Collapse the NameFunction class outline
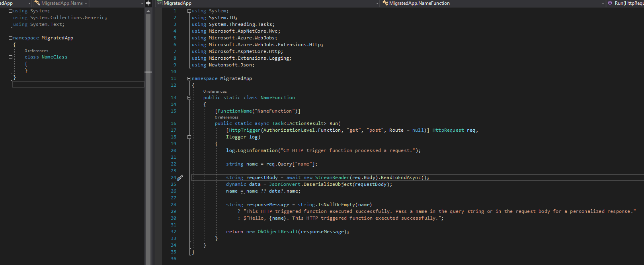The width and height of the screenshot is (644, 265). point(189,98)
